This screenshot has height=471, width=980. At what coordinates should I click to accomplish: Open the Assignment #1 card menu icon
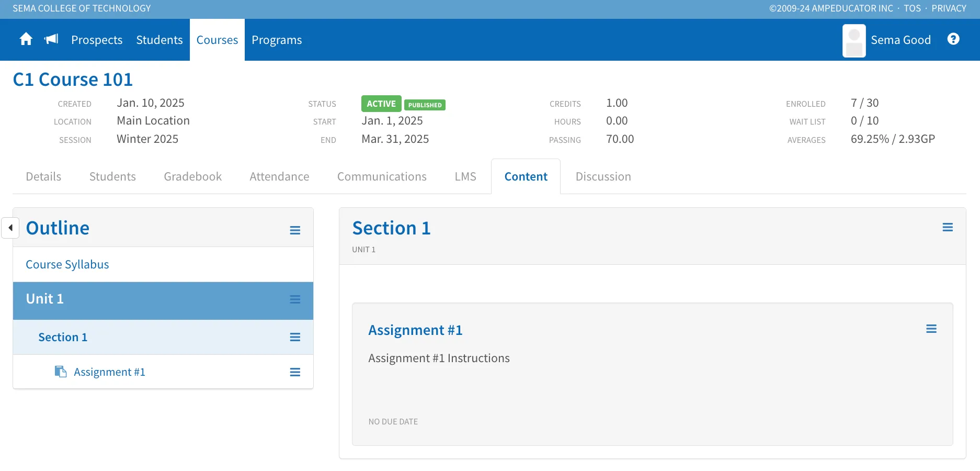pyautogui.click(x=931, y=329)
